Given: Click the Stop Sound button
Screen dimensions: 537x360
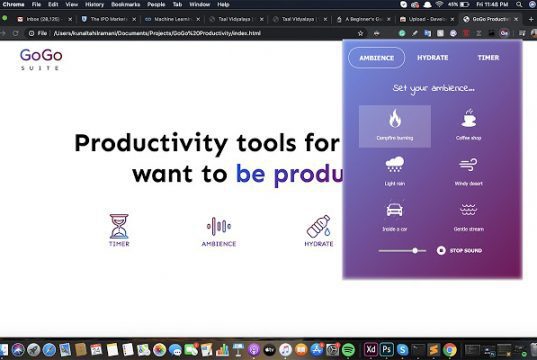Looking at the screenshot, I should click(459, 251).
